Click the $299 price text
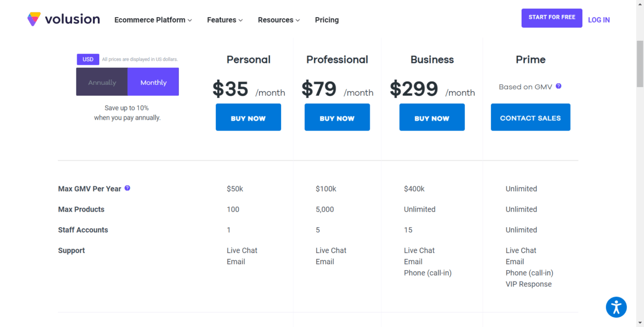 click(x=414, y=89)
